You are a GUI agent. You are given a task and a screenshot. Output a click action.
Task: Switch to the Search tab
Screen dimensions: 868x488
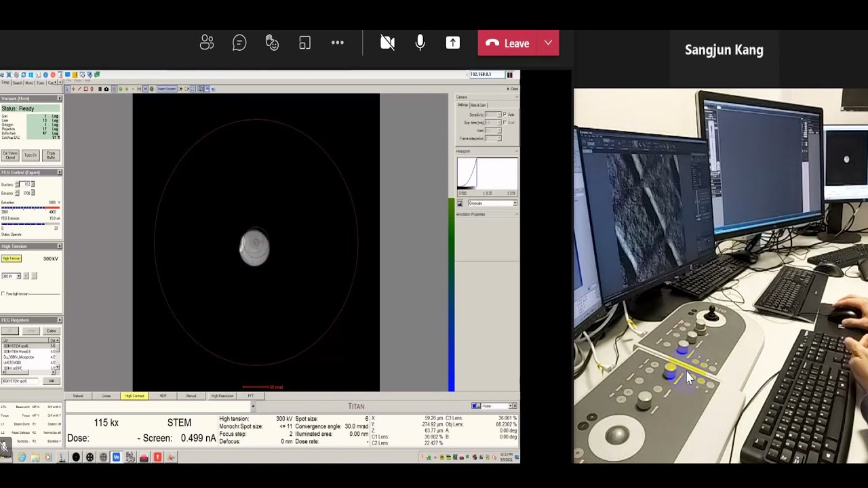pyautogui.click(x=18, y=83)
